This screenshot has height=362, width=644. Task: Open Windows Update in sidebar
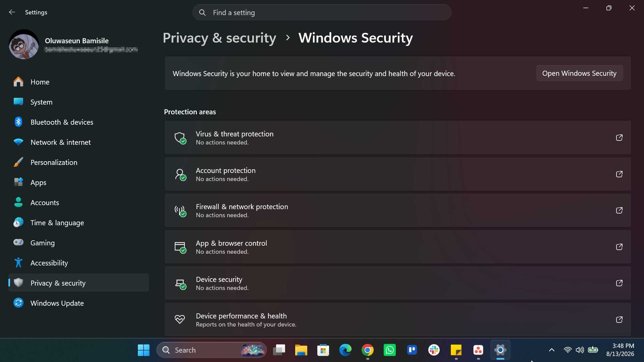(x=78, y=303)
